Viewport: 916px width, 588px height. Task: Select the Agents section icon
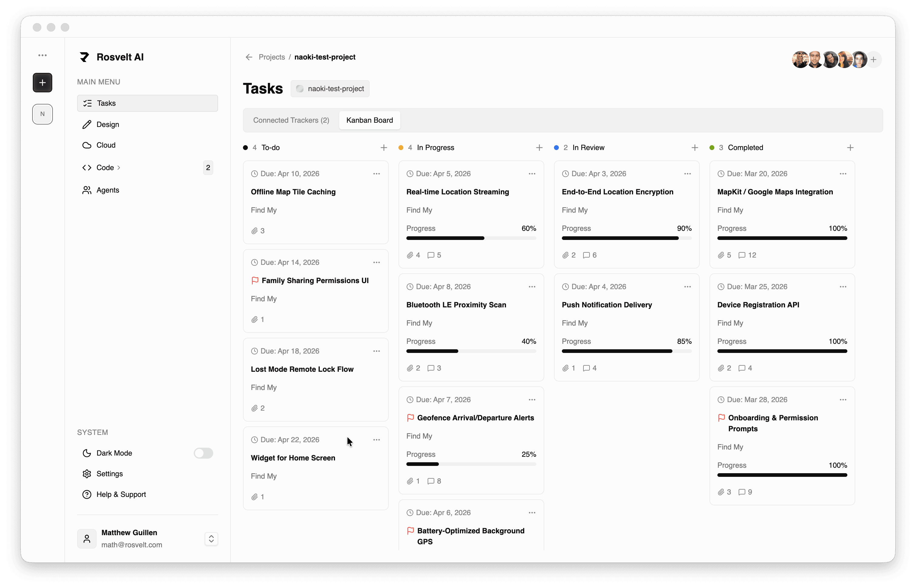[87, 190]
